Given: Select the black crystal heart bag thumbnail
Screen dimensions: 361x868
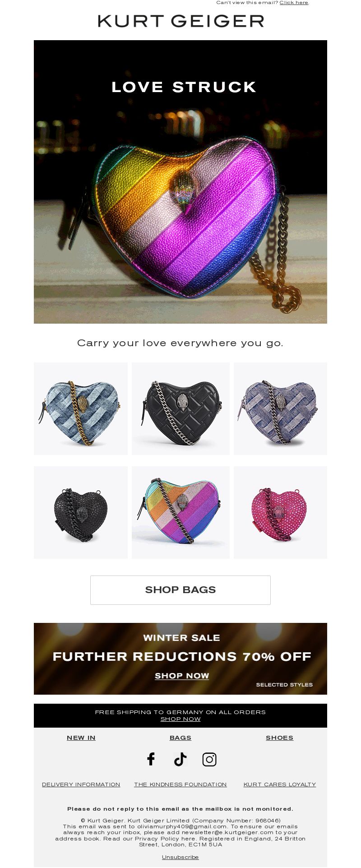Looking at the screenshot, I should tap(81, 512).
